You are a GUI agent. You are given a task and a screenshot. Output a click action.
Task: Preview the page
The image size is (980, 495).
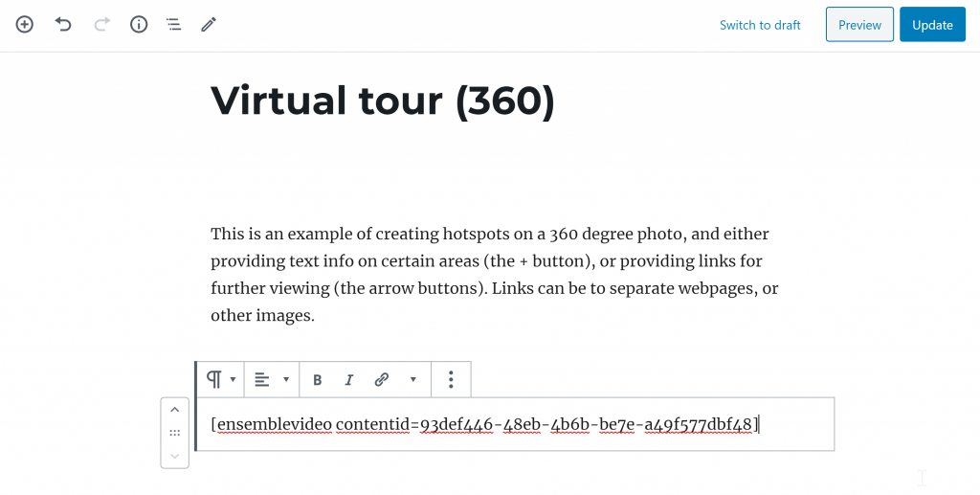pyautogui.click(x=859, y=24)
